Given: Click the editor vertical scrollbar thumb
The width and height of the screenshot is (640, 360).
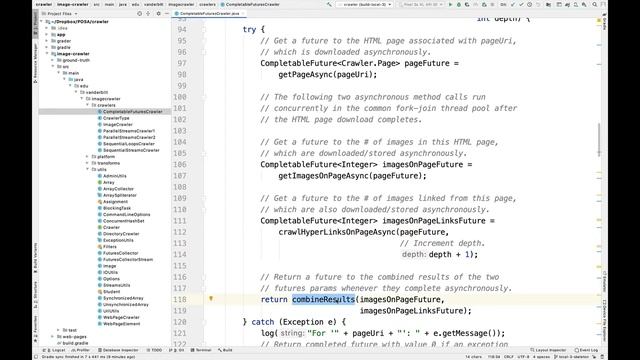Looking at the screenshot, I should click(x=599, y=140).
